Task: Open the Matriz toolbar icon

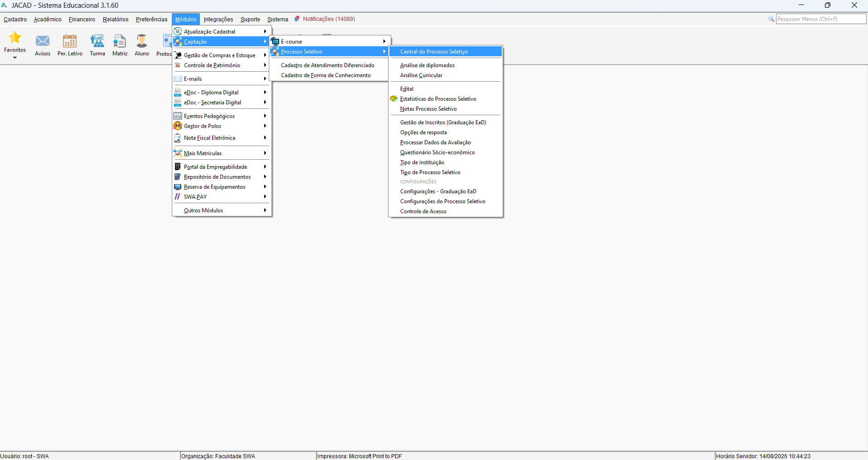Action: pos(120,41)
